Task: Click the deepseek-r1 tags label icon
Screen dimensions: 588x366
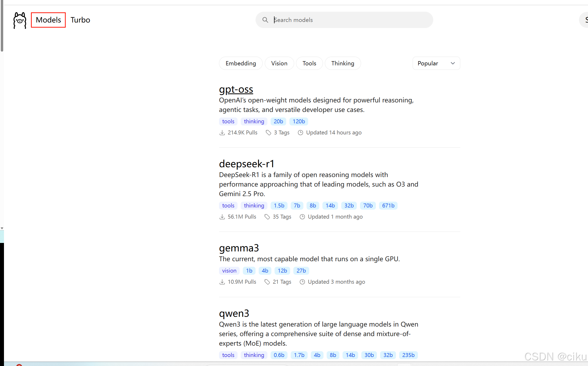Action: pos(267,217)
